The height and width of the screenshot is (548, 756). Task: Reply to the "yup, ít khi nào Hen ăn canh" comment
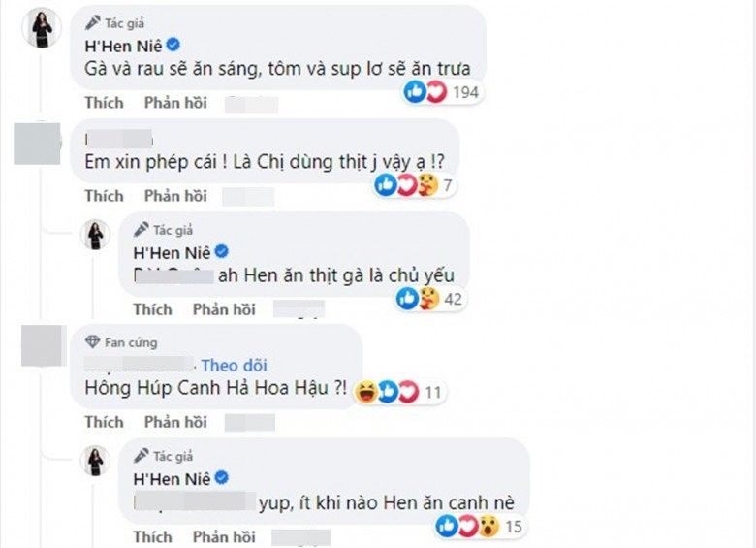[224, 536]
